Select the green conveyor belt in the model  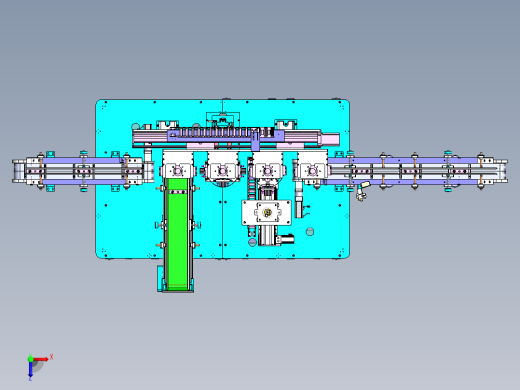point(177,233)
